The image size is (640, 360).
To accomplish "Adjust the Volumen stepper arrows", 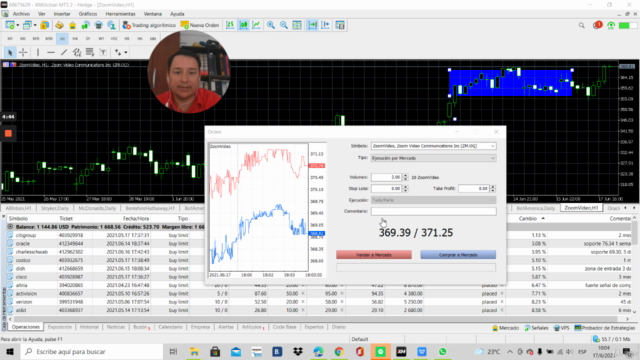I will click(405, 177).
